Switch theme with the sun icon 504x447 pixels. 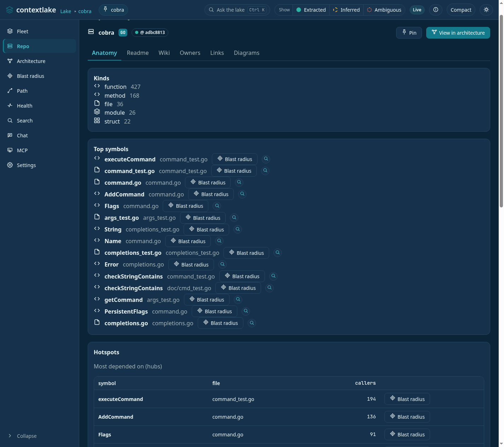coord(486,10)
